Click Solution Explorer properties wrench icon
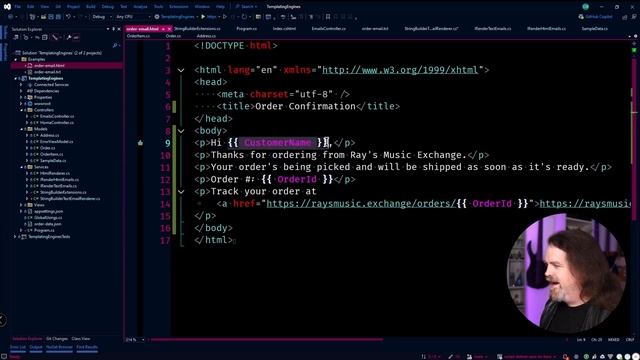Image resolution: width=640 pixels, height=360 pixels. click(x=69, y=37)
